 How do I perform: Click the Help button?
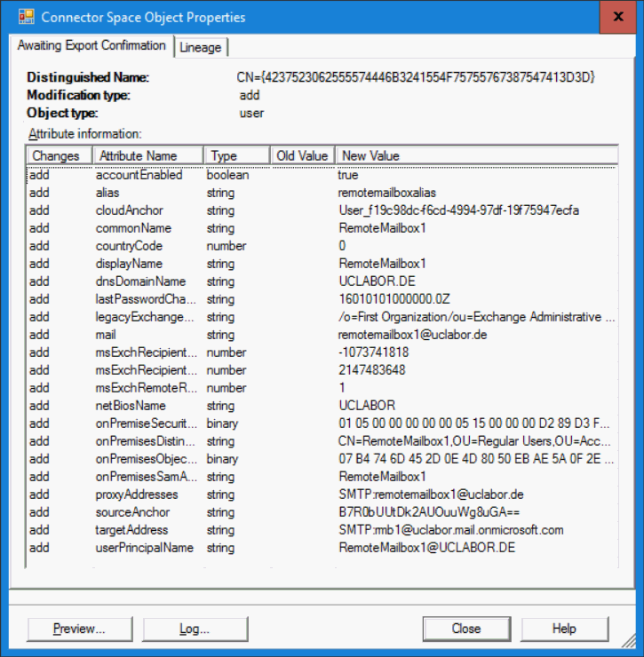point(564,629)
